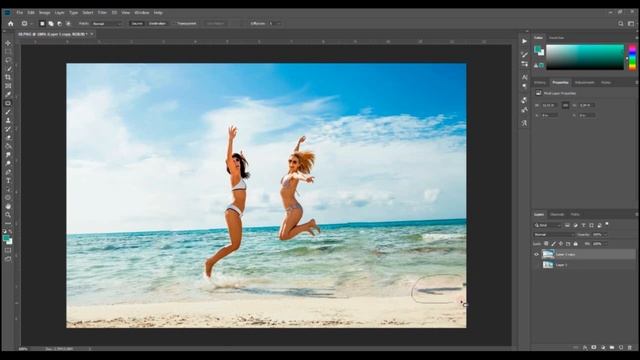Click the width W input field
The height and width of the screenshot is (360, 640).
549,105
